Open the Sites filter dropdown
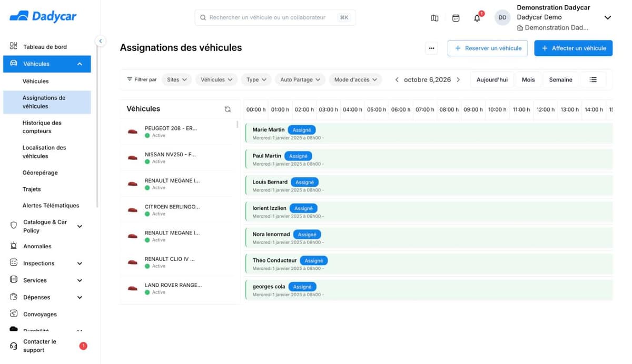The image size is (632, 364). pos(177,80)
